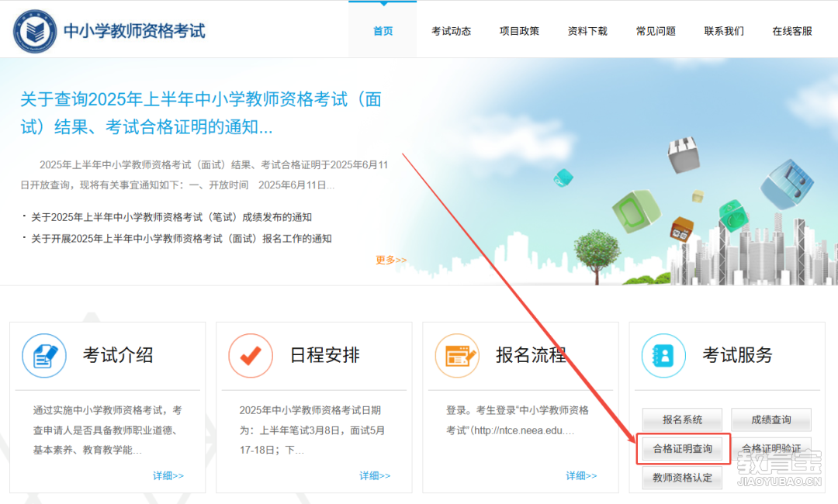Click the 教师资格认定 button
838x504 pixels.
coord(683,478)
